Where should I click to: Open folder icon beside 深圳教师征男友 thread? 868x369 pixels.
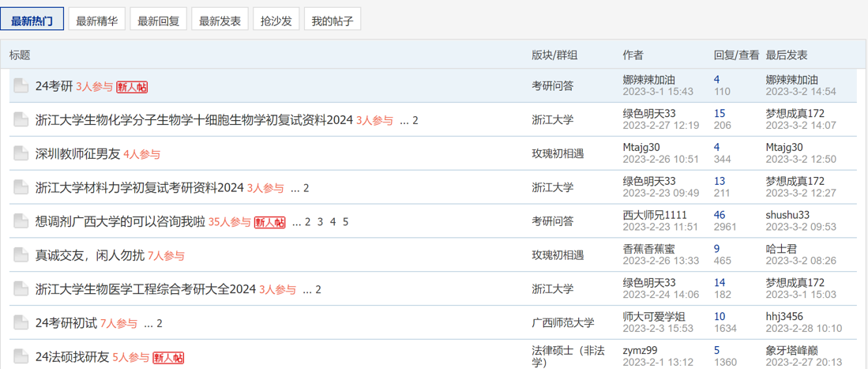21,153
